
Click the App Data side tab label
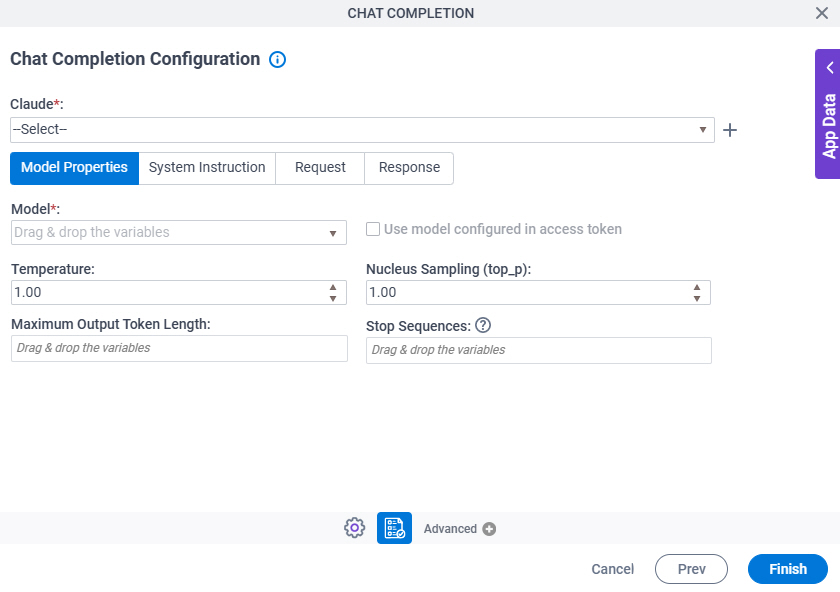tap(829, 126)
